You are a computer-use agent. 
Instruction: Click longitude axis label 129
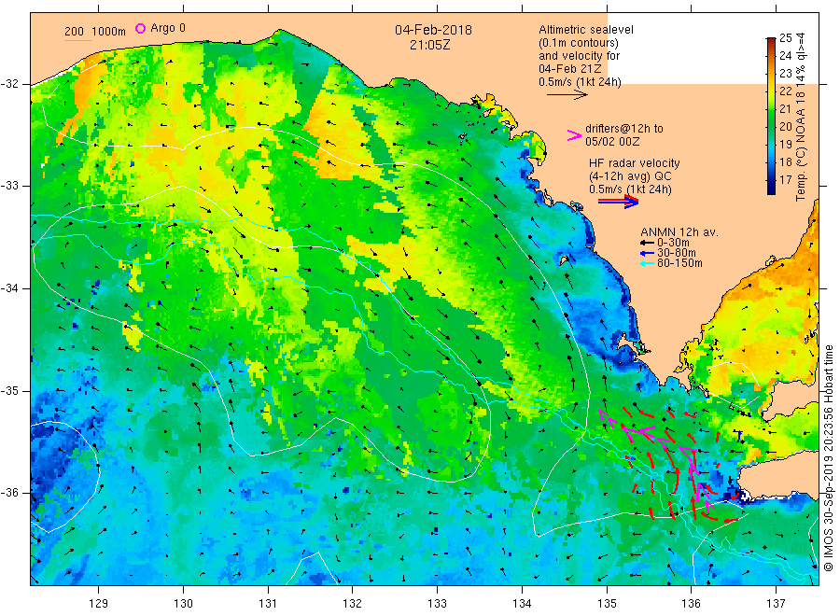tap(99, 604)
